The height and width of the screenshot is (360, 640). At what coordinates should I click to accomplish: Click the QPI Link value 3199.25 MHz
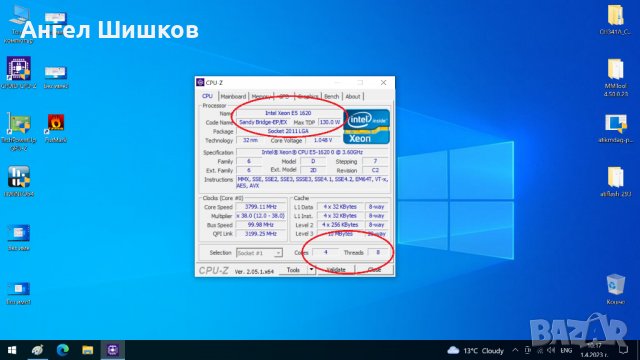pos(260,234)
